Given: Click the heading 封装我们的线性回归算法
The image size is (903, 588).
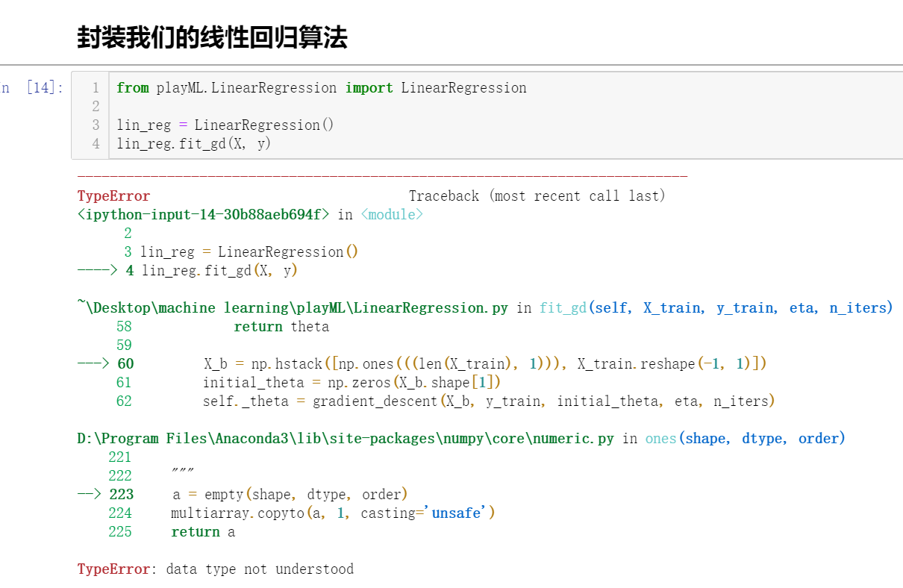Looking at the screenshot, I should [x=211, y=36].
